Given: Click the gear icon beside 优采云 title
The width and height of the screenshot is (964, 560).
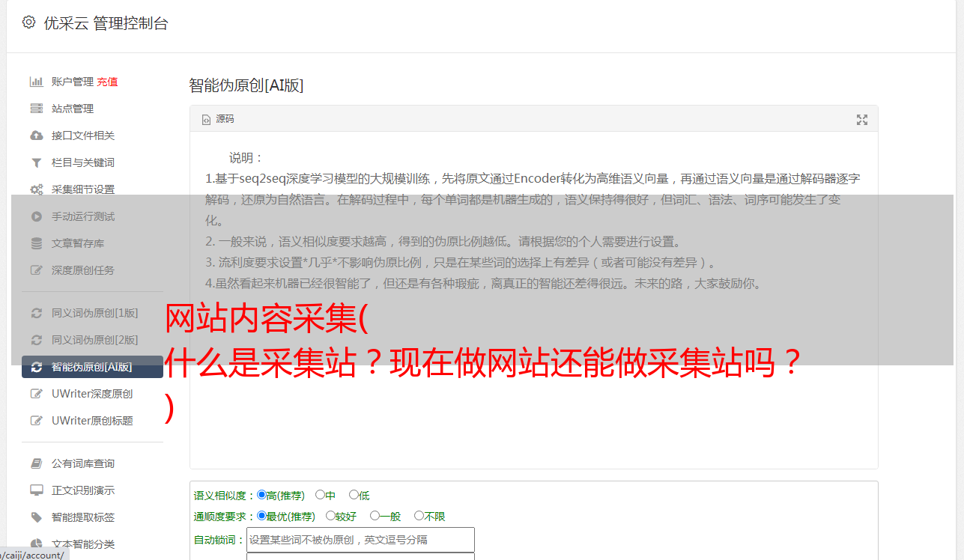Looking at the screenshot, I should tap(28, 22).
